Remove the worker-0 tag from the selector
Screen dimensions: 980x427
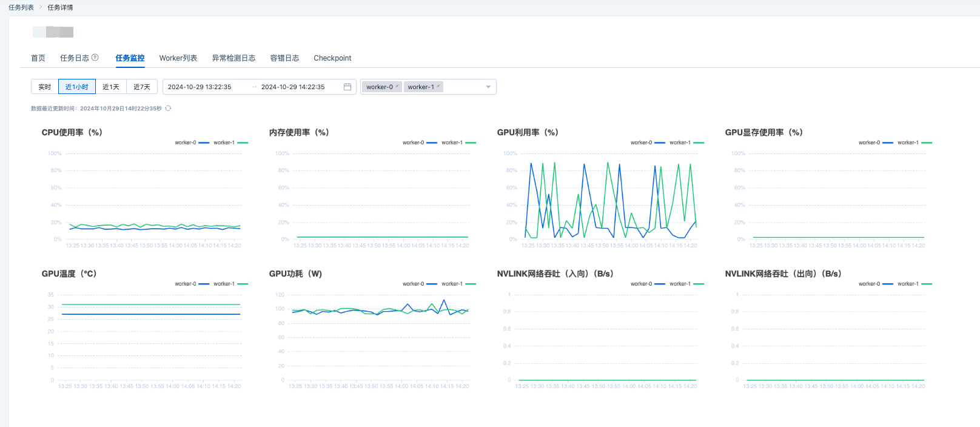(397, 86)
